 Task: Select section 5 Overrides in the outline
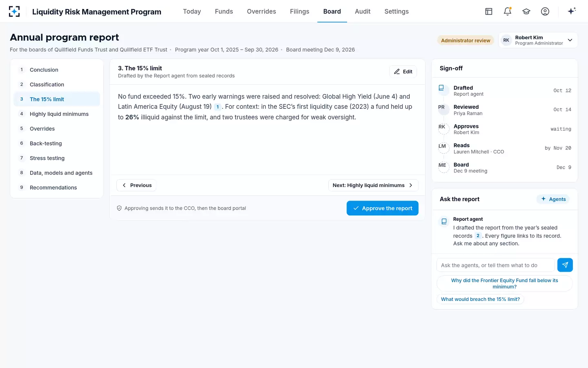pyautogui.click(x=57, y=129)
